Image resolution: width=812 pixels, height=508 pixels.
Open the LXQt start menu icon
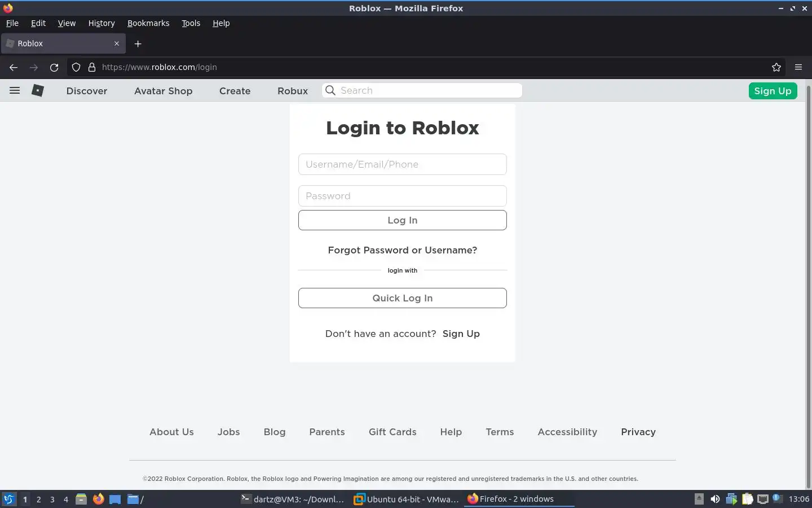point(8,499)
